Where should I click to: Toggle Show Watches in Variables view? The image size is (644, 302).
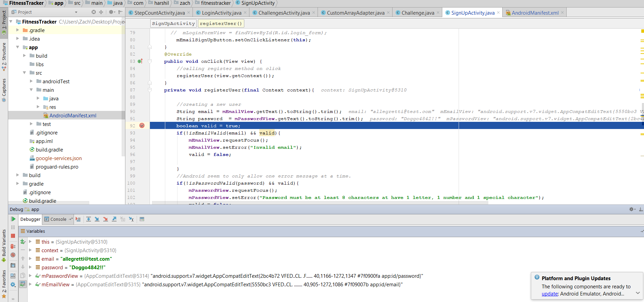coord(23,284)
